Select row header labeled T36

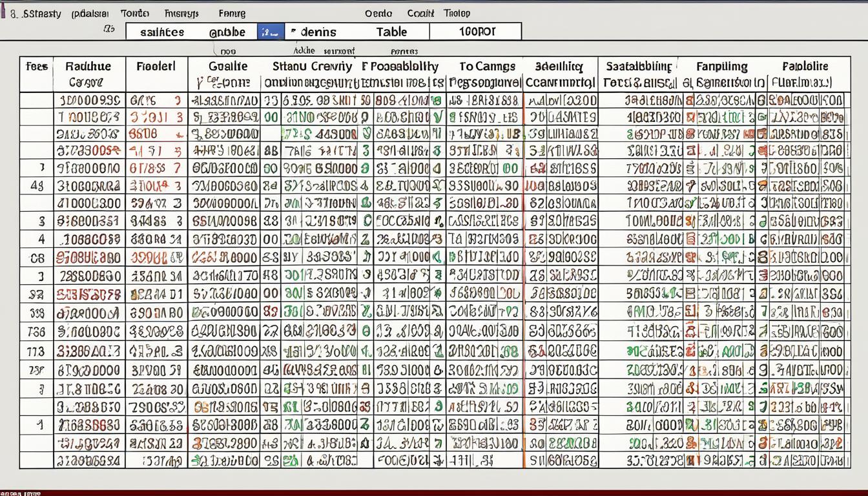[x=36, y=332]
